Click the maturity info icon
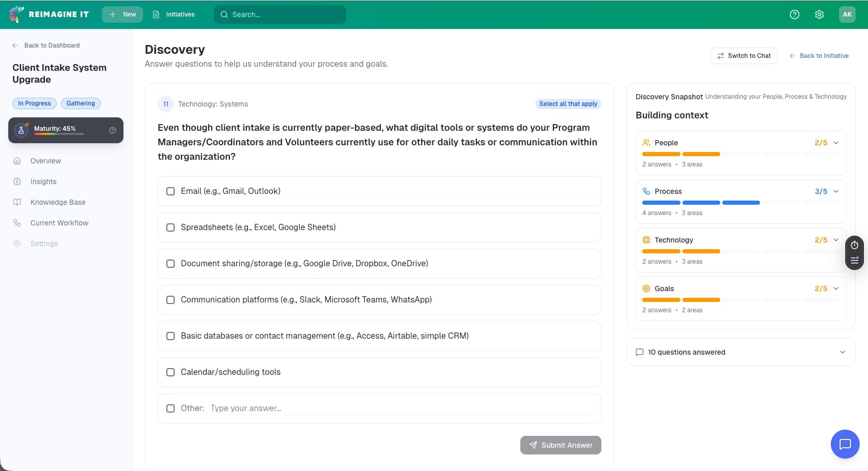Screen dimensions: 868x471 pos(112,130)
